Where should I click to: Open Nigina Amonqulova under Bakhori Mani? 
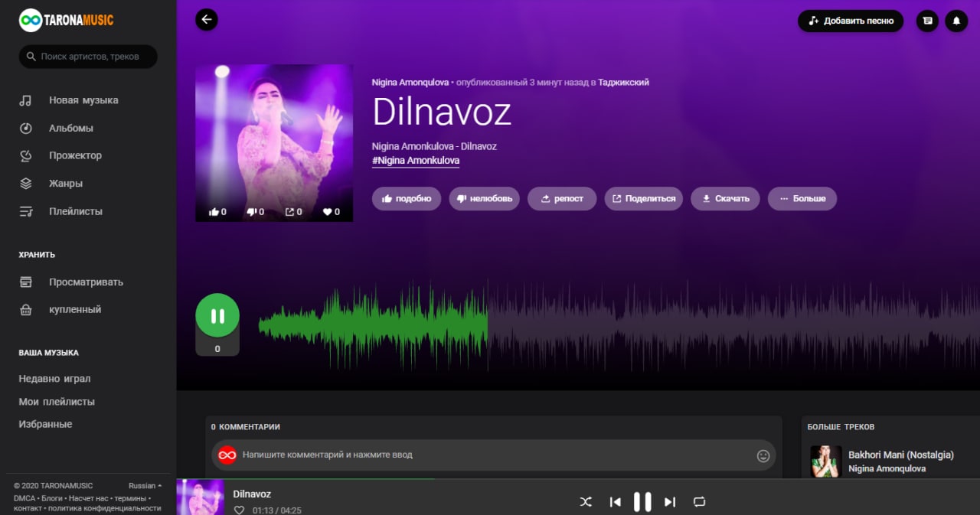point(887,468)
